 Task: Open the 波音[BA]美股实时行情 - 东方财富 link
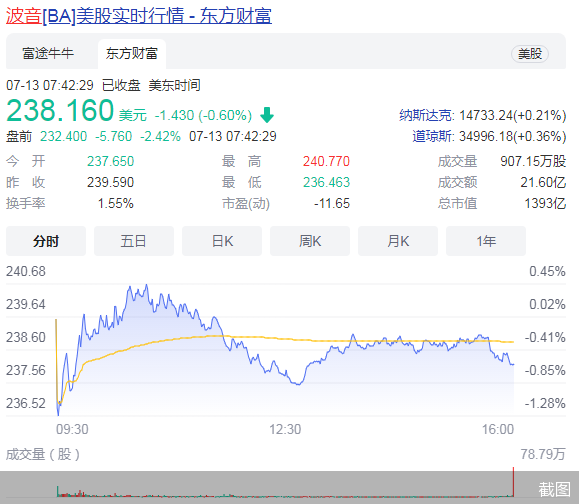click(139, 16)
